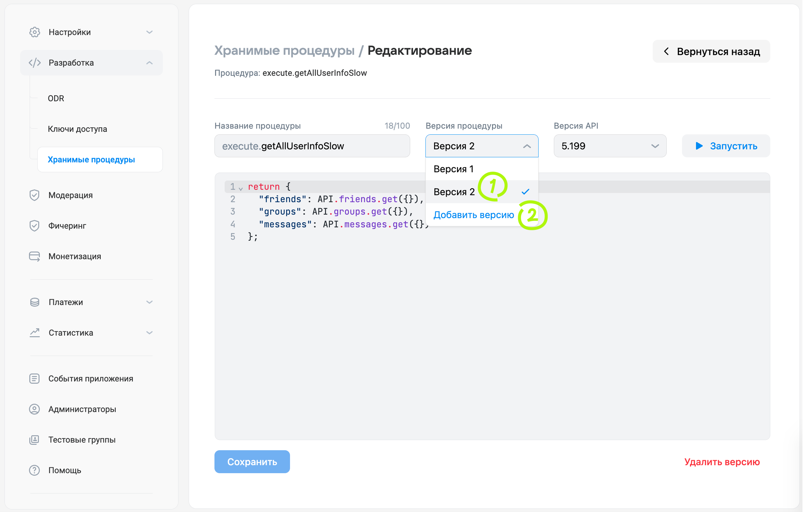Open Модерация label in sidebar
This screenshot has width=812, height=512.
click(x=70, y=195)
